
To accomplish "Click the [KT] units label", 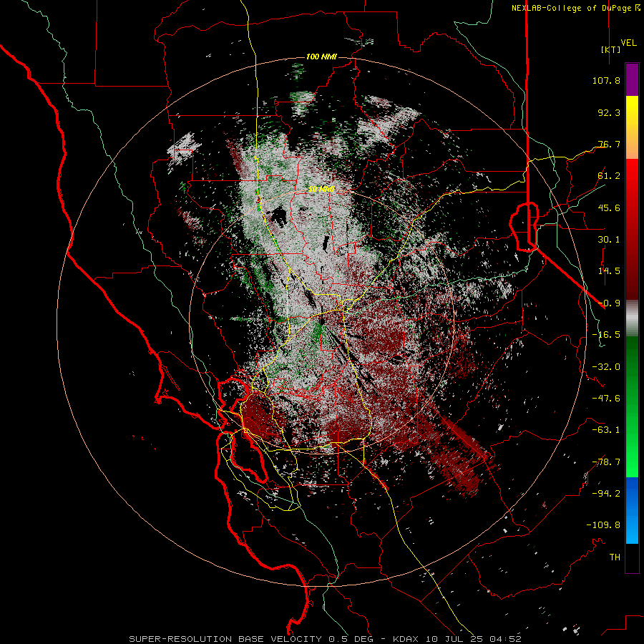I will pyautogui.click(x=610, y=49).
